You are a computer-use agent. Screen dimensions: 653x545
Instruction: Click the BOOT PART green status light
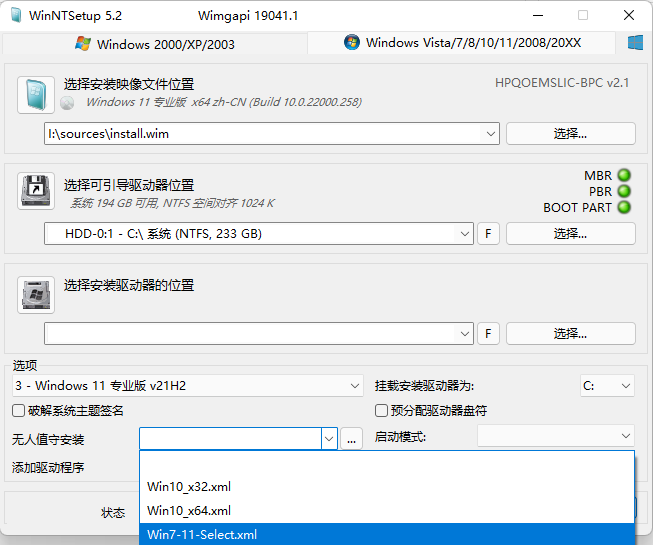coord(624,207)
